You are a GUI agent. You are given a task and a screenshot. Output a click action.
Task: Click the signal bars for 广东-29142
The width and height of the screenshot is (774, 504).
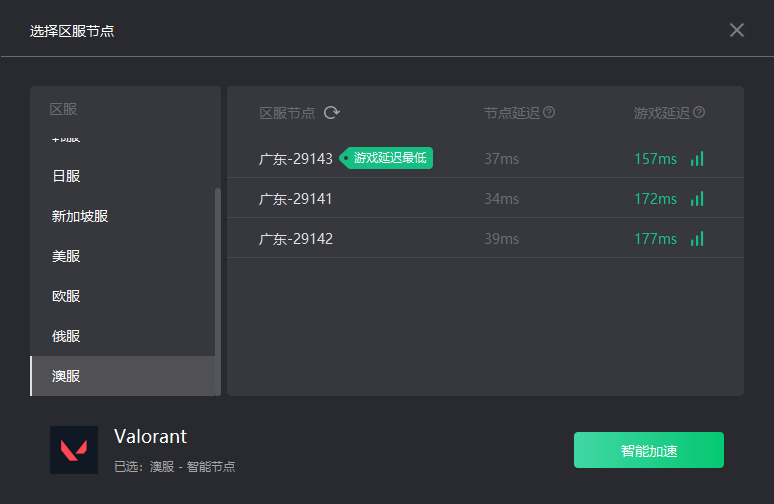(x=697, y=239)
